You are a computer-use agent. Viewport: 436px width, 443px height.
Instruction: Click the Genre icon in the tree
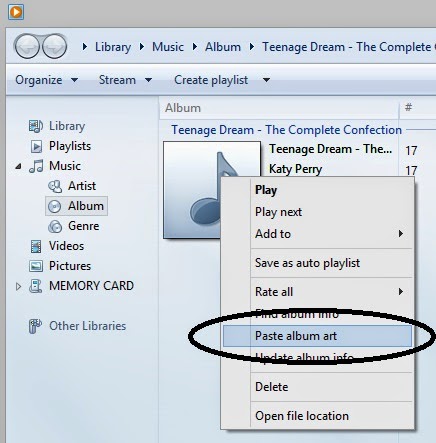[55, 226]
